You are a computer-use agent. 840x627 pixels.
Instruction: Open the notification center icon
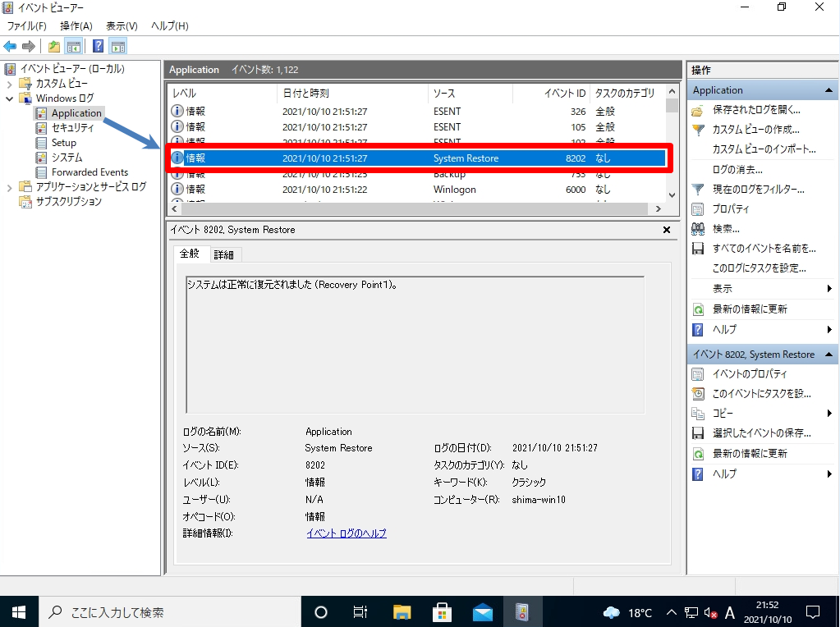point(813,611)
